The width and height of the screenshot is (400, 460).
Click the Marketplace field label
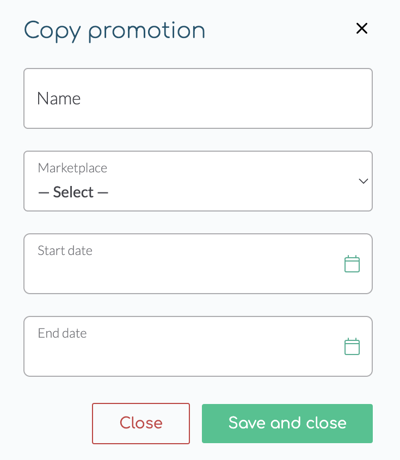coord(73,168)
